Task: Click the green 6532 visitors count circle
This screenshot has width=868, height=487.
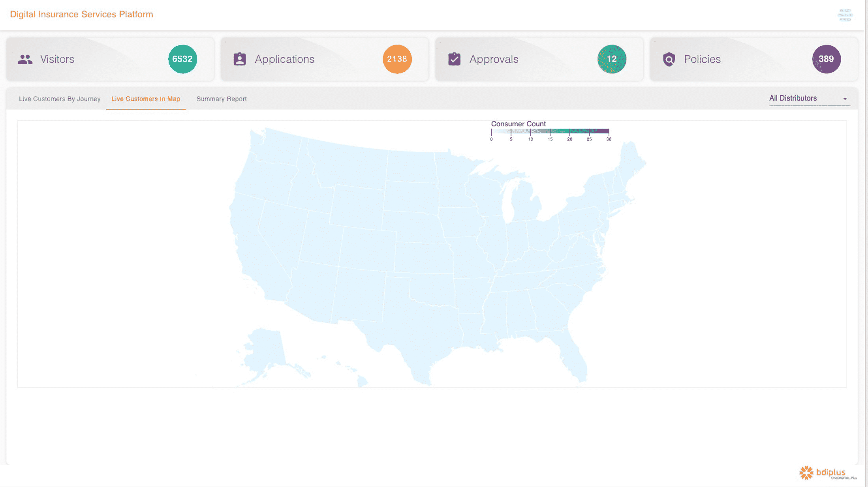Action: (182, 59)
